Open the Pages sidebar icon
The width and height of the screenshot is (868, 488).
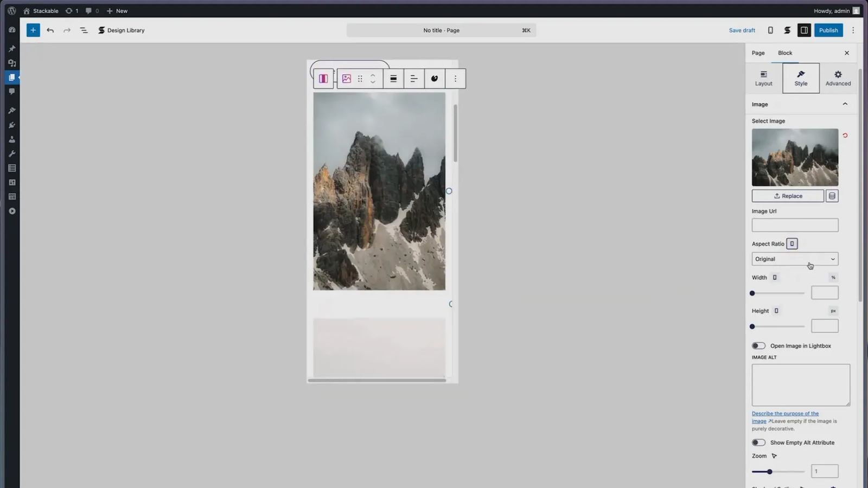pos(12,78)
